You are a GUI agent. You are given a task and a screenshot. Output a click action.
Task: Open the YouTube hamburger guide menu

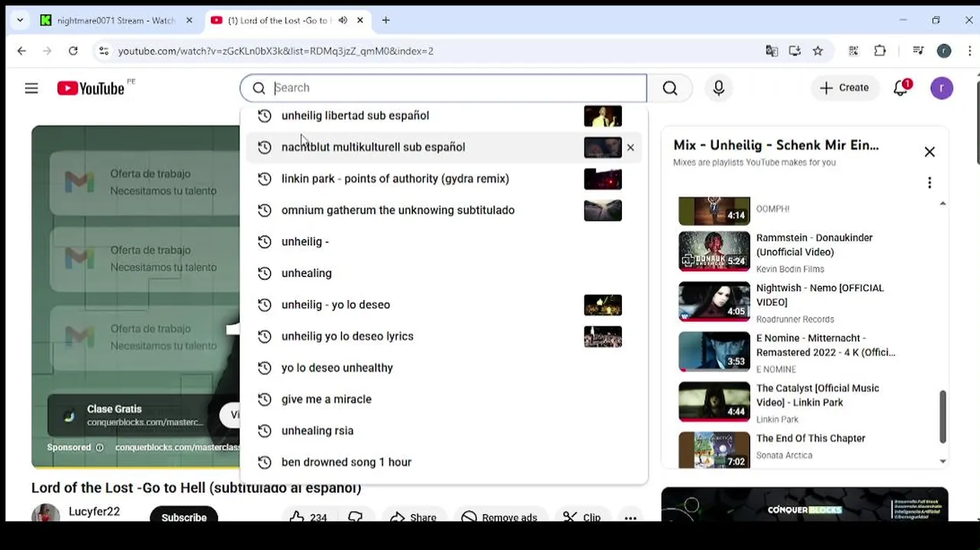point(31,89)
